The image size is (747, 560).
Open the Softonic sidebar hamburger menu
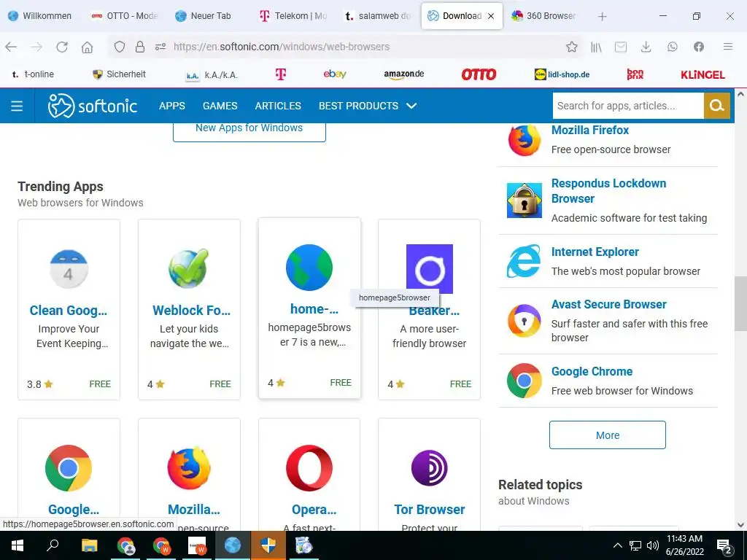tap(17, 106)
